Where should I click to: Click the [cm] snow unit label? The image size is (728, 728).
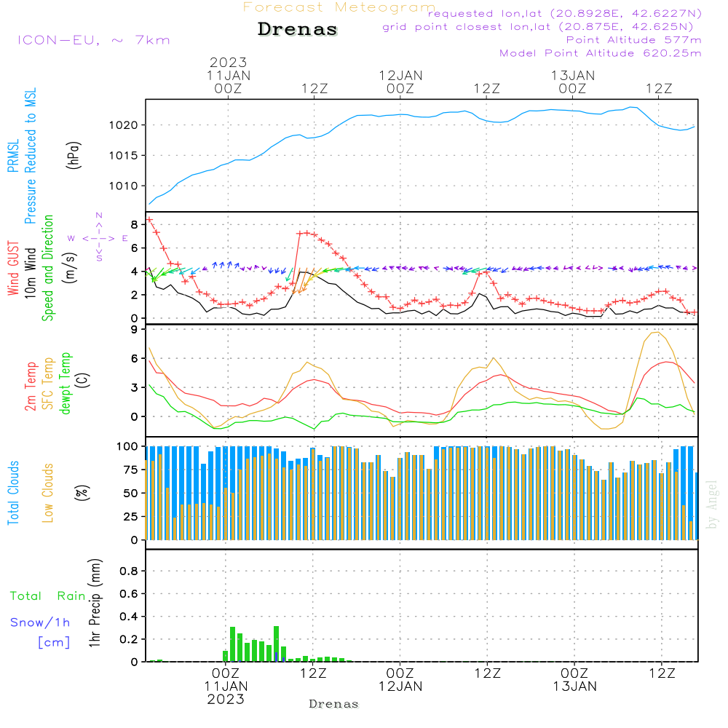point(54,643)
